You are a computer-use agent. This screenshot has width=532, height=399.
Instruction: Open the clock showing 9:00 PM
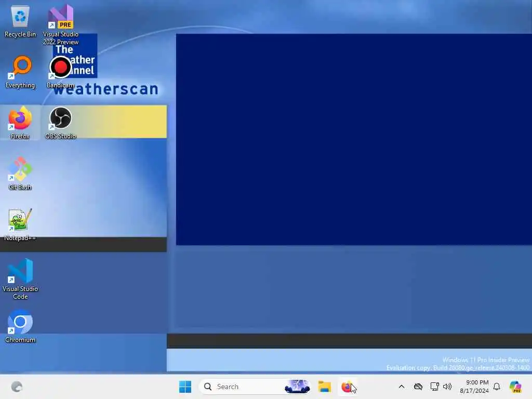click(x=474, y=387)
